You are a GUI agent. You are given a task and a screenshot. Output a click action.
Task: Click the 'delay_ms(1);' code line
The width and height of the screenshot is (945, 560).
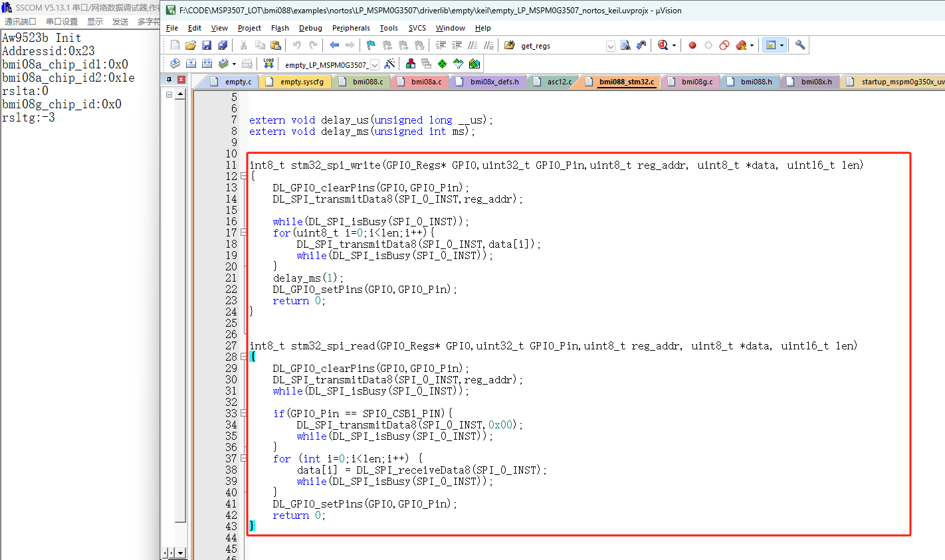[x=308, y=278]
